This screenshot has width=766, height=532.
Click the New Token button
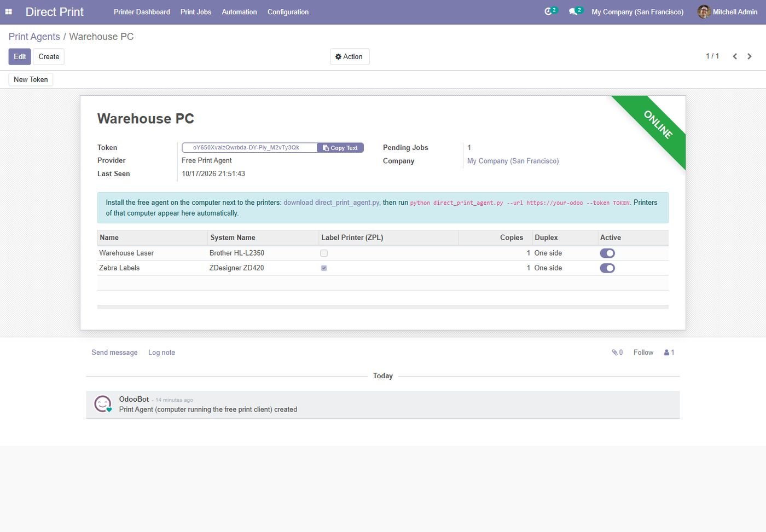click(31, 79)
